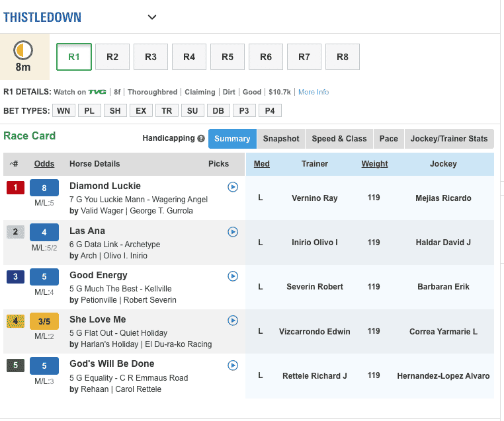Switch to the Speed & Class tab
Screen dimensions: 504x421
point(339,139)
